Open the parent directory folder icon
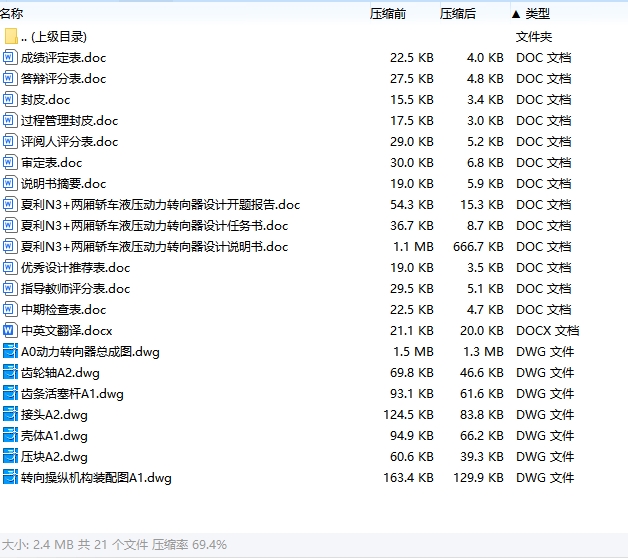Viewport: 628px width, 558px height. tap(11, 36)
